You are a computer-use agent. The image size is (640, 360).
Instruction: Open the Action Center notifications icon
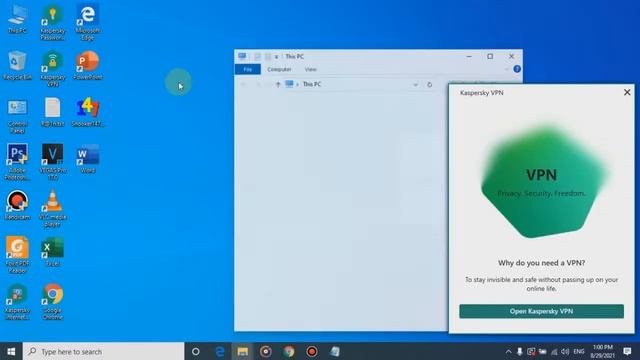[x=627, y=351]
